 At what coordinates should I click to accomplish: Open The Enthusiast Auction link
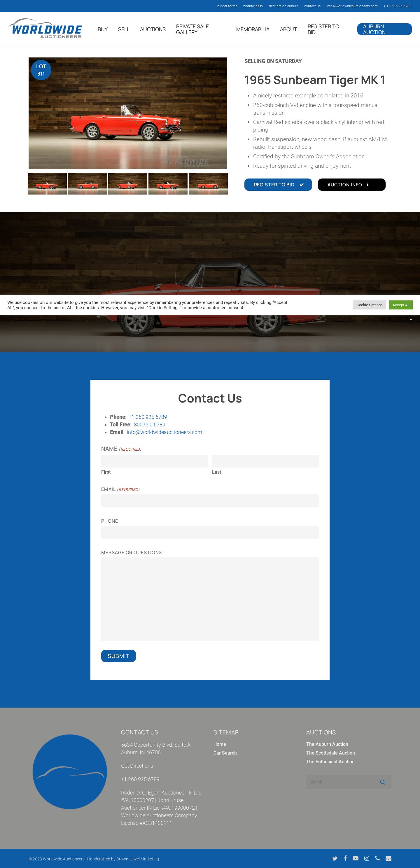330,762
